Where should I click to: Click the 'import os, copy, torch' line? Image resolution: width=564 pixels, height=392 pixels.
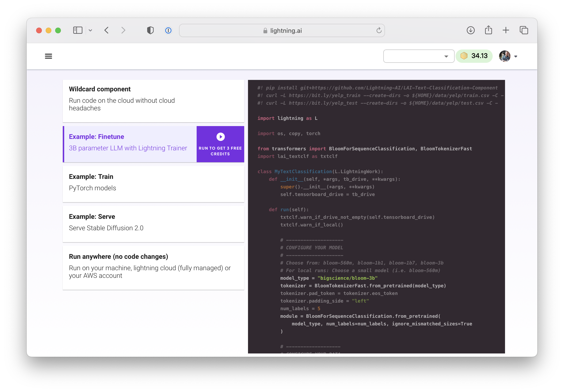pyautogui.click(x=289, y=134)
